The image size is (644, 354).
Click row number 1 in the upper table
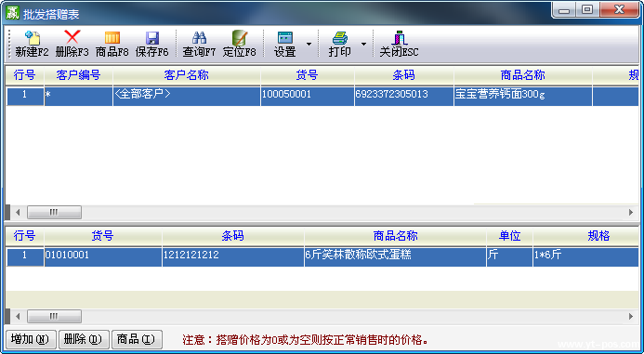click(25, 96)
